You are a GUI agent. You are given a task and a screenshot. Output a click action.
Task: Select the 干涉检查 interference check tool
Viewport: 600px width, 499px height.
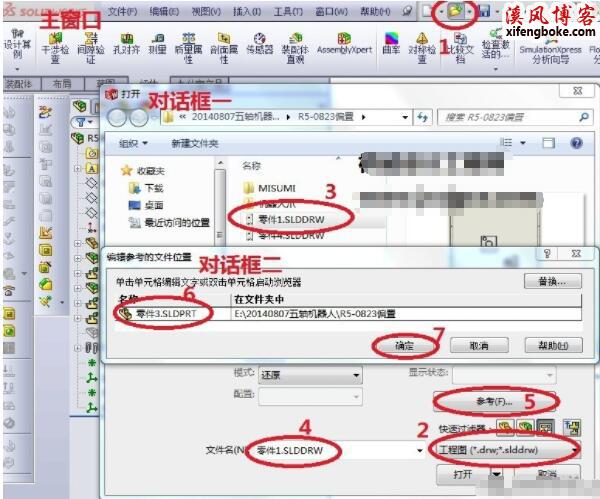pyautogui.click(x=55, y=47)
